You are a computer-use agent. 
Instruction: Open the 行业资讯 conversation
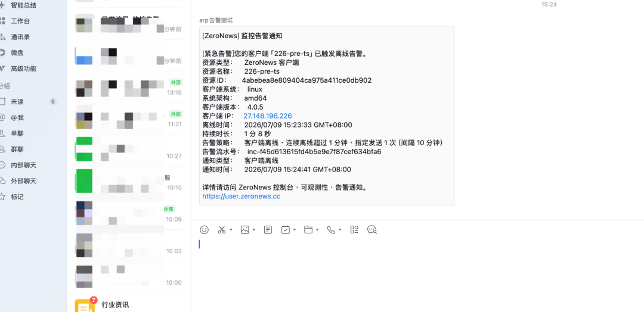[x=129, y=305]
